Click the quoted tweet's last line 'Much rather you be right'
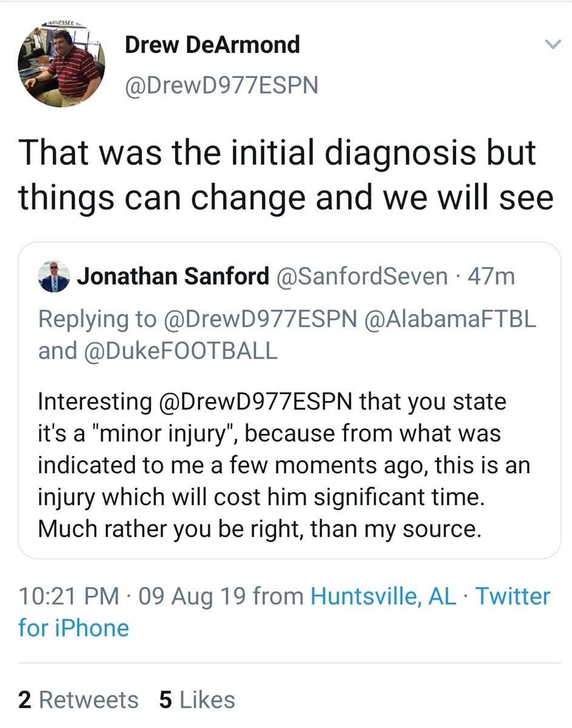Screen dimensions: 572x728 (x=259, y=529)
